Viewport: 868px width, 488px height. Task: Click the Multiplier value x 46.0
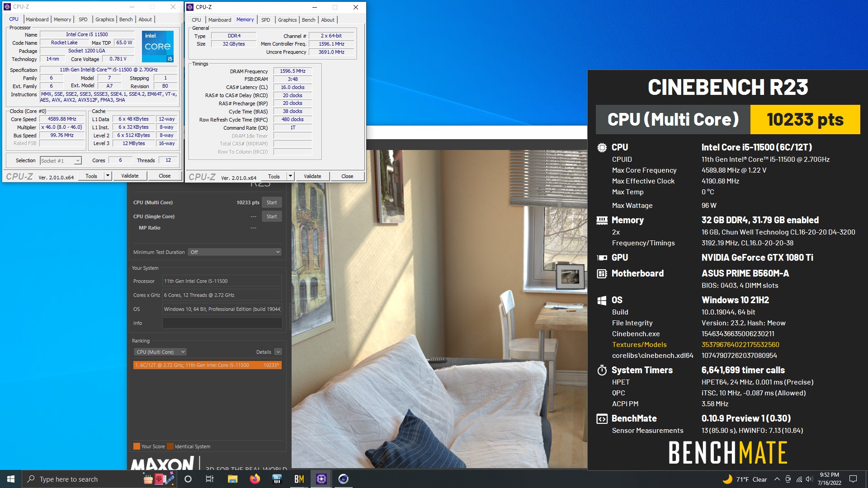click(62, 127)
